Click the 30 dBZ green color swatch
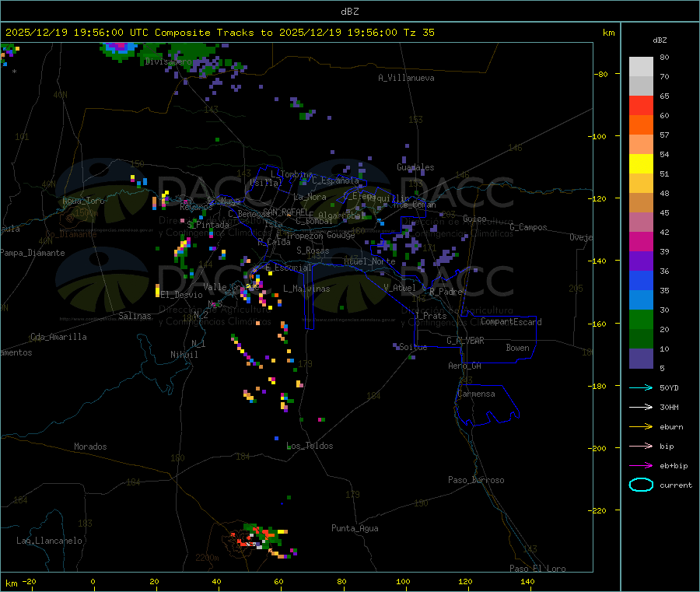The height and width of the screenshot is (592, 700). (641, 319)
